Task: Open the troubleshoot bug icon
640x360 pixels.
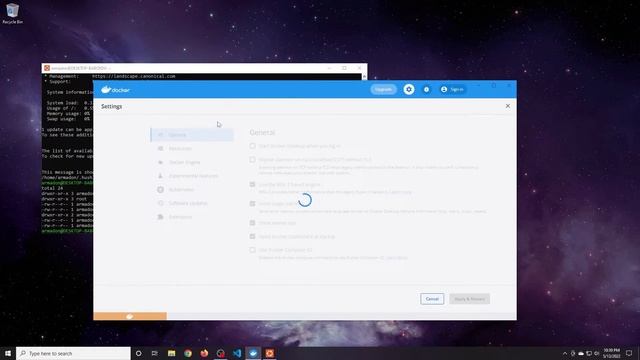Action: [426, 89]
